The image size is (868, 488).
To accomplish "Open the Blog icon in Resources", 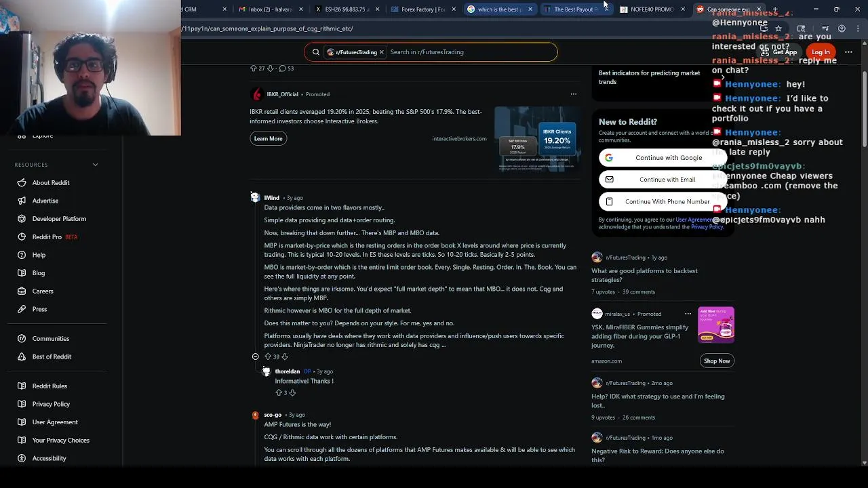I will click(22, 273).
